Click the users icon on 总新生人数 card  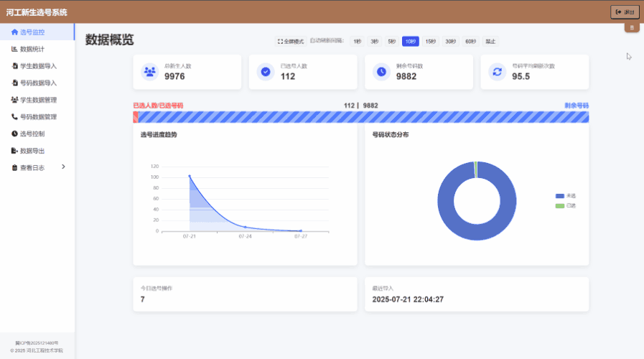149,72
